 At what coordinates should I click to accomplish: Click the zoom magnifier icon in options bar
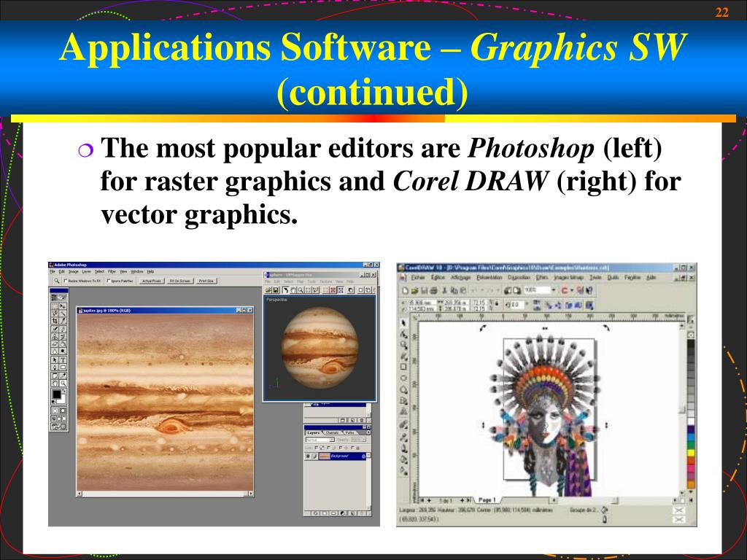coord(57,281)
